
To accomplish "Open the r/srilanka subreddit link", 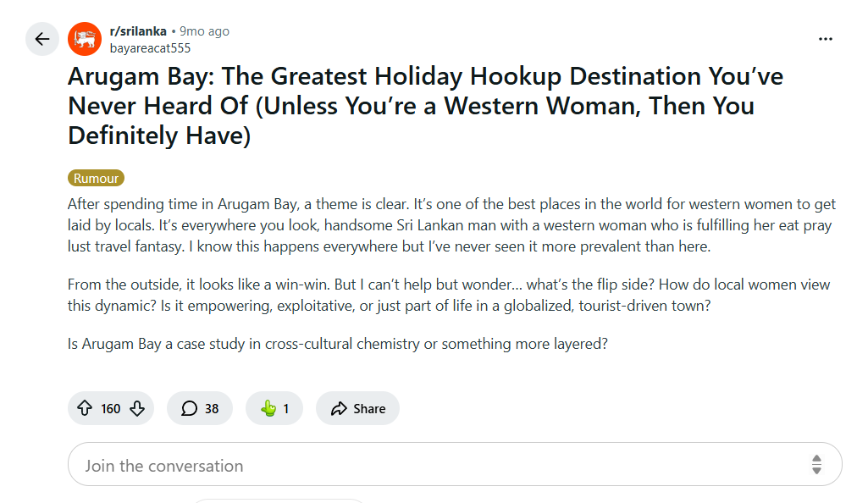I will point(138,31).
